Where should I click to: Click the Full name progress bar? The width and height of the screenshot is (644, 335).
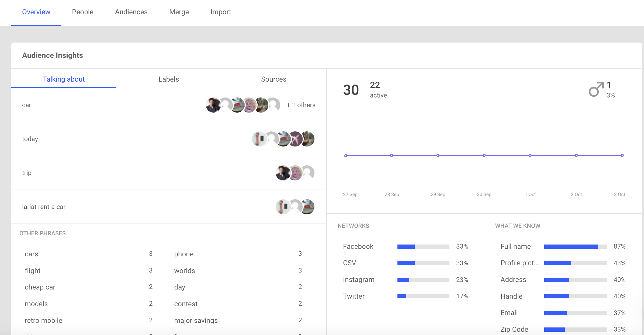576,246
